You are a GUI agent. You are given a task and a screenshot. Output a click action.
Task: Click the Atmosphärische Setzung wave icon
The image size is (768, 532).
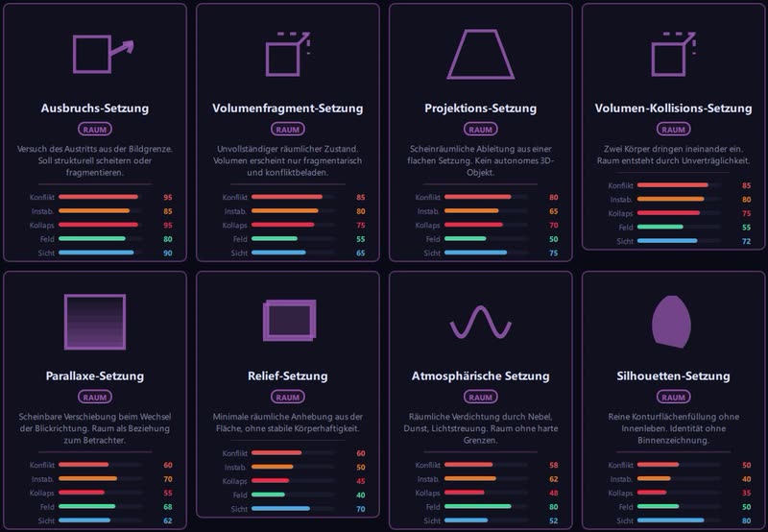481,322
